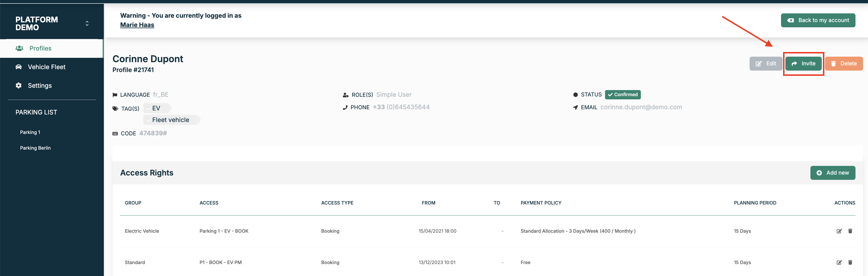This screenshot has height=276, width=868.
Task: Select Parking 1 in the parking list
Action: pyautogui.click(x=30, y=132)
